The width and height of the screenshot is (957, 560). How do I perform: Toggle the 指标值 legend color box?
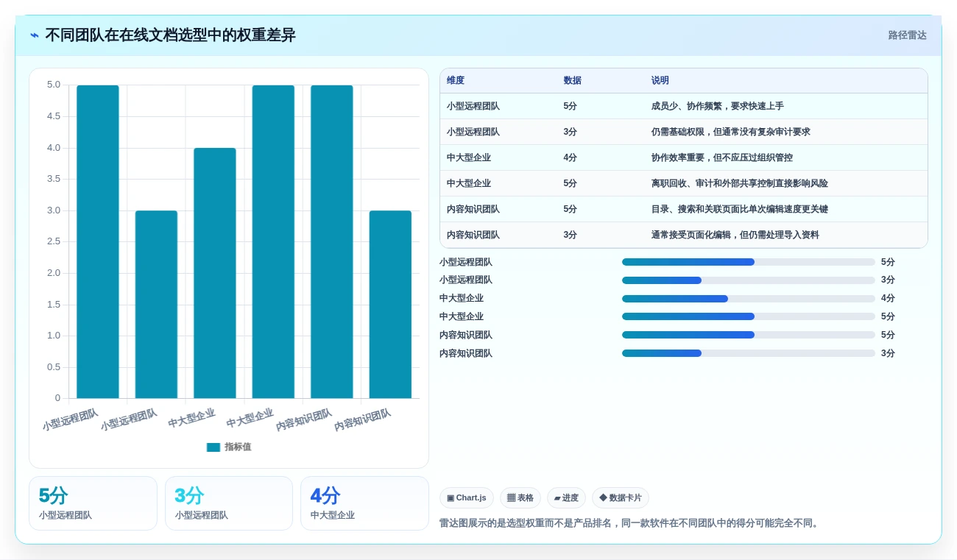(x=213, y=447)
